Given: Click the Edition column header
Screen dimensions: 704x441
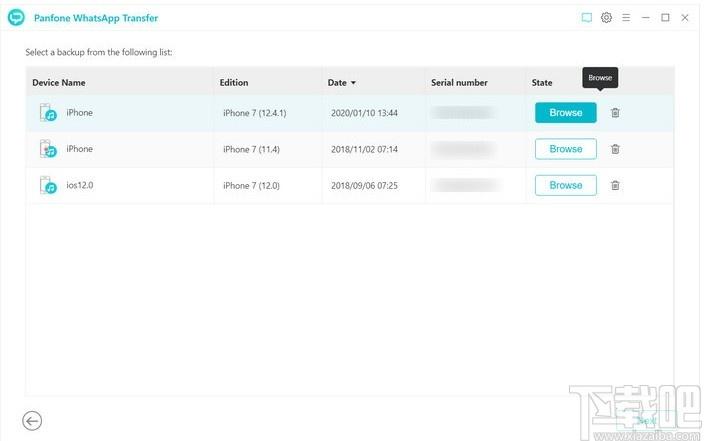Looking at the screenshot, I should point(234,83).
